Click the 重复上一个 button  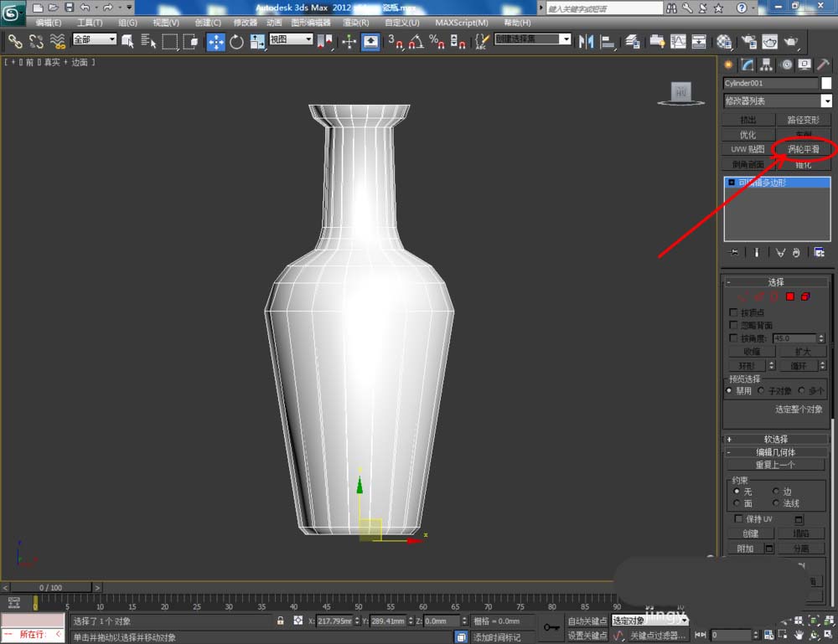click(775, 465)
